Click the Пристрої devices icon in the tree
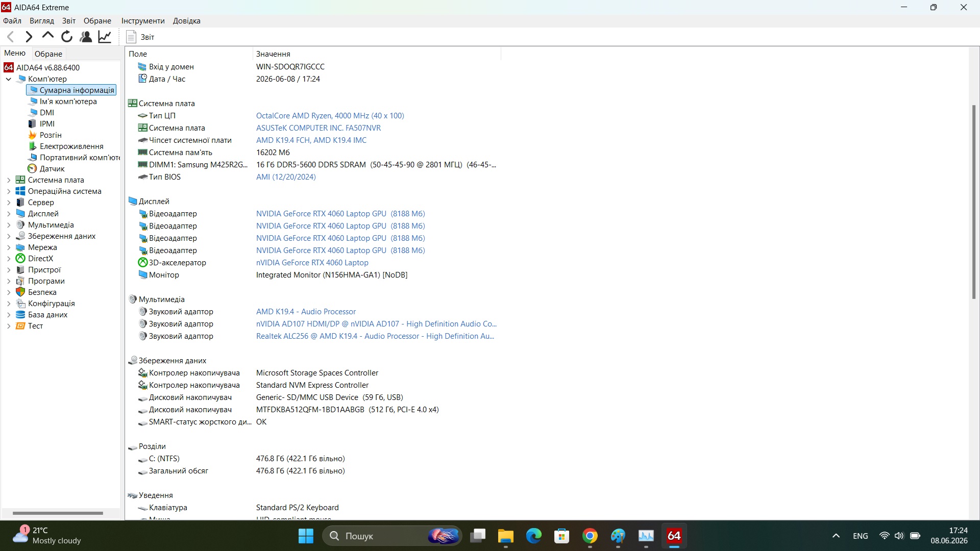 (20, 270)
